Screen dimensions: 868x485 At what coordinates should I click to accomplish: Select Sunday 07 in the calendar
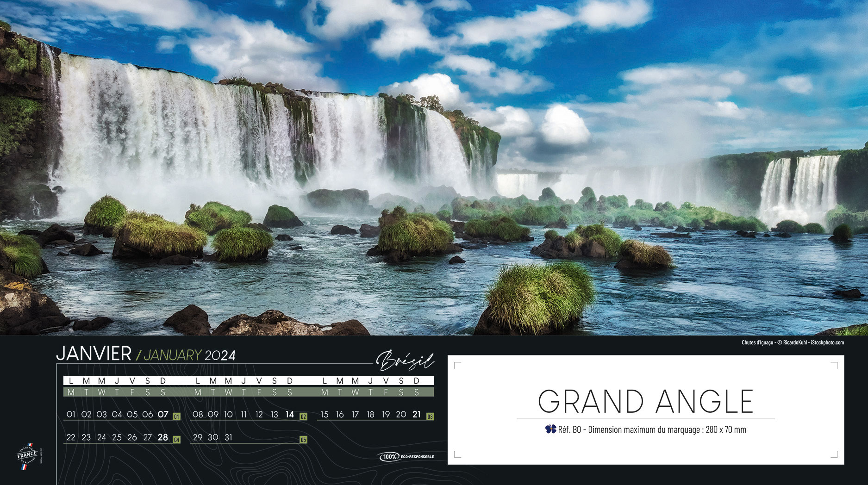click(162, 415)
